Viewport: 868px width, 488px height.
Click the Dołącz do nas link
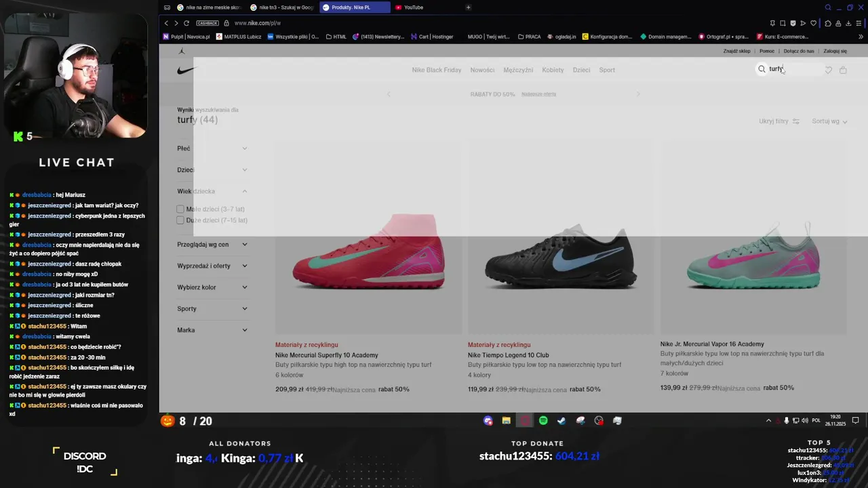click(799, 51)
